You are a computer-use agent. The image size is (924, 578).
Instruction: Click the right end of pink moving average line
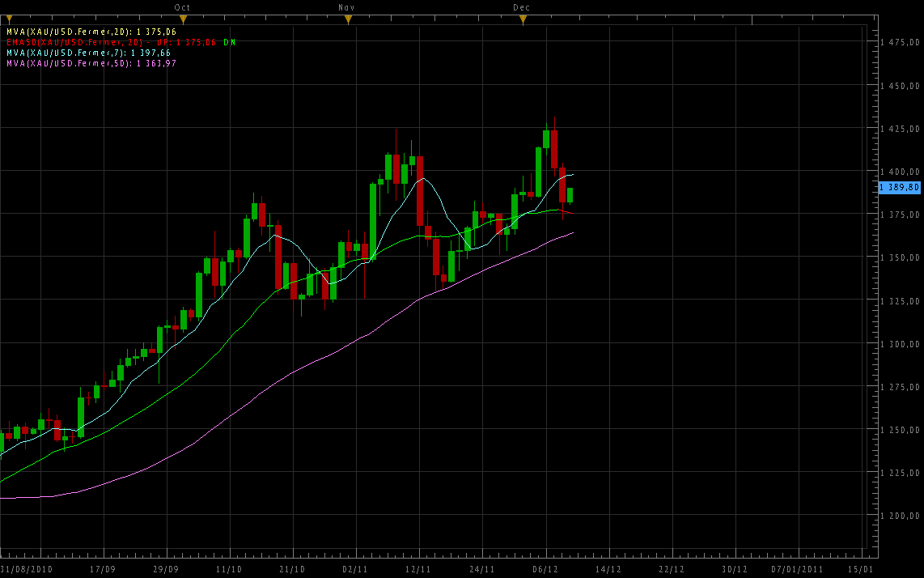click(x=572, y=233)
